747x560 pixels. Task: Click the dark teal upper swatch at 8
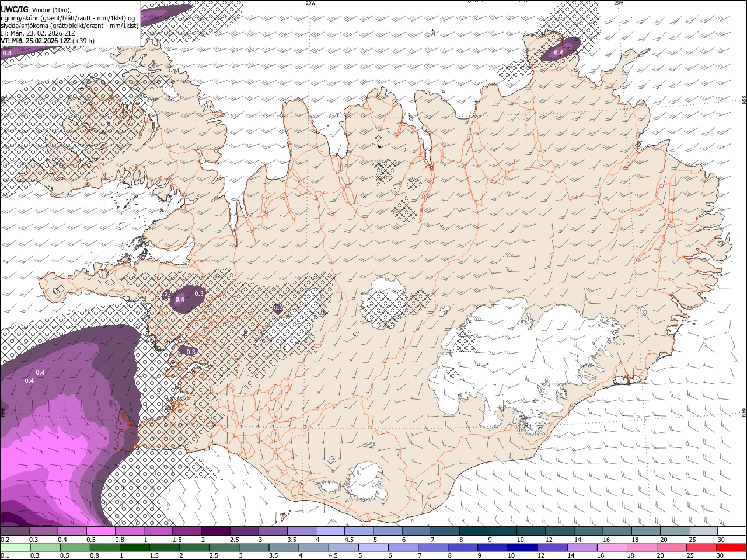(x=474, y=531)
